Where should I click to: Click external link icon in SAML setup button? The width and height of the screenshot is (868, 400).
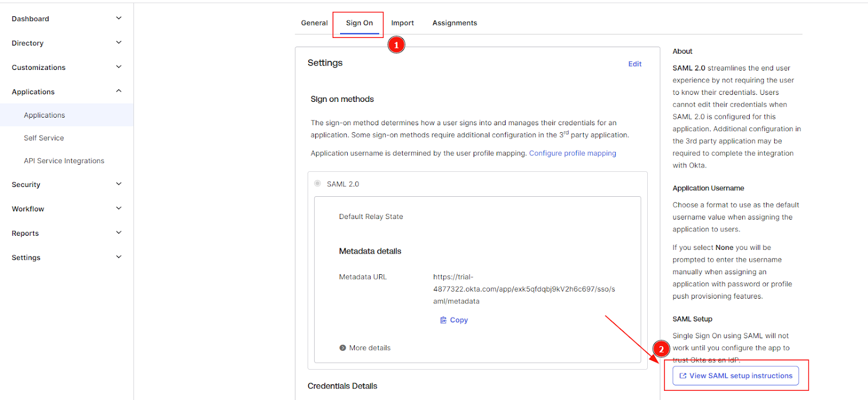pyautogui.click(x=683, y=376)
